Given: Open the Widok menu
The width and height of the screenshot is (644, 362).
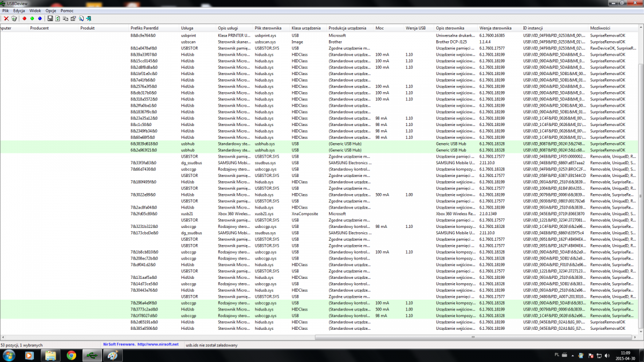Looking at the screenshot, I should [35, 11].
